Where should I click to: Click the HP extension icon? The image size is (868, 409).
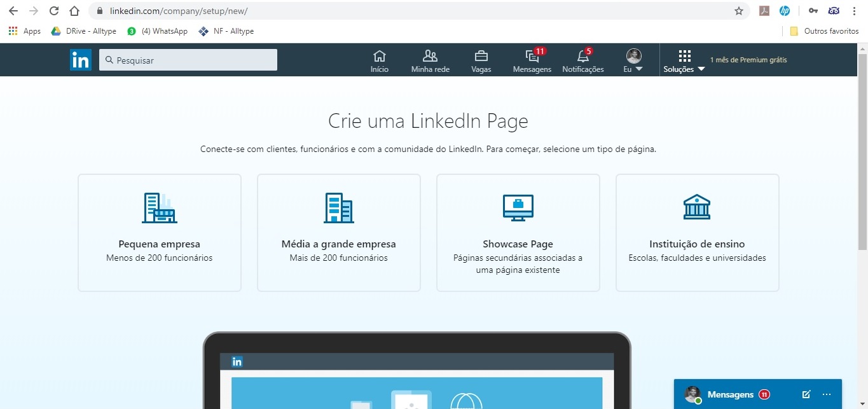point(785,11)
